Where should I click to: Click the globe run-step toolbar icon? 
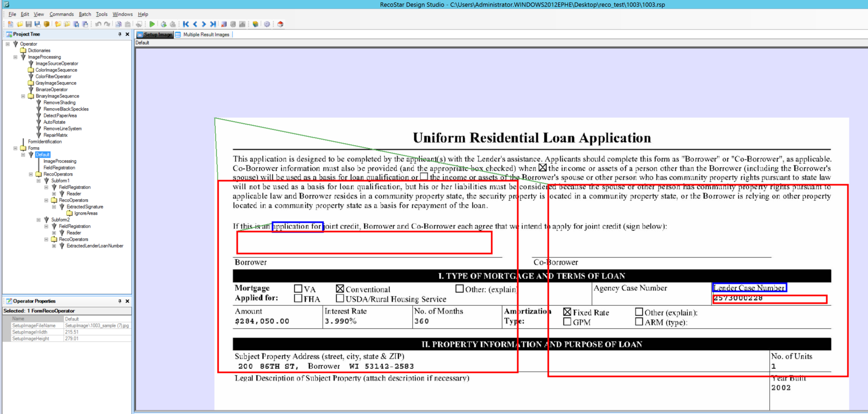point(164,24)
